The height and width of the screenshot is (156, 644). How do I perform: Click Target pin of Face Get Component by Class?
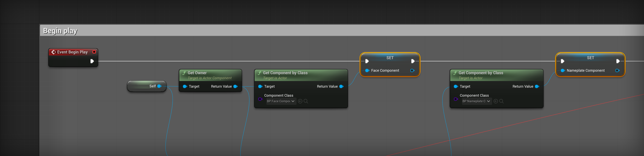260,86
